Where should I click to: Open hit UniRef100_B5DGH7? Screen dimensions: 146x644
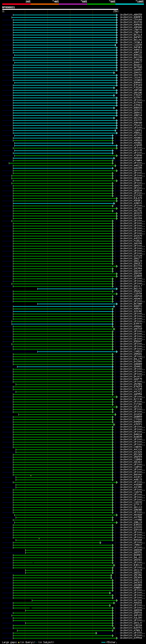pos(131,342)
